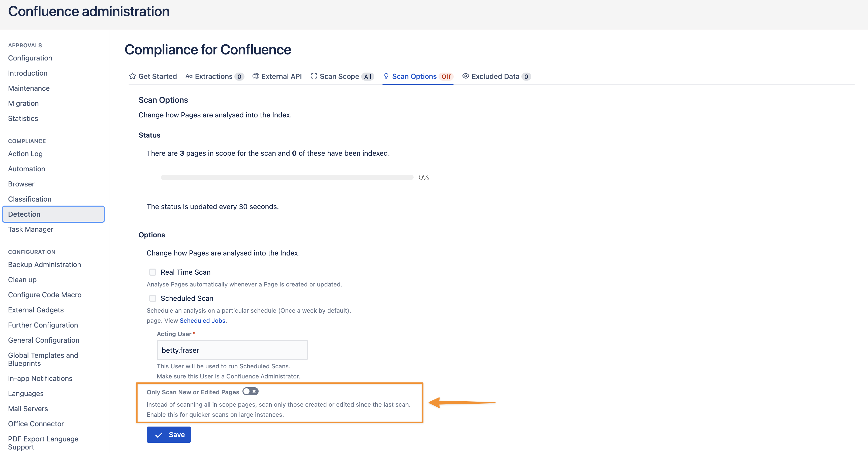Check the Scheduled Scan checkbox
The image size is (868, 453).
153,298
